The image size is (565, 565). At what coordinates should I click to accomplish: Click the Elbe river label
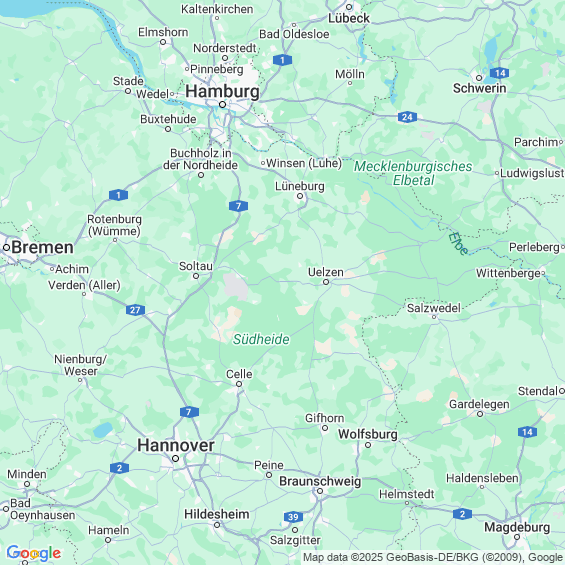point(459,244)
